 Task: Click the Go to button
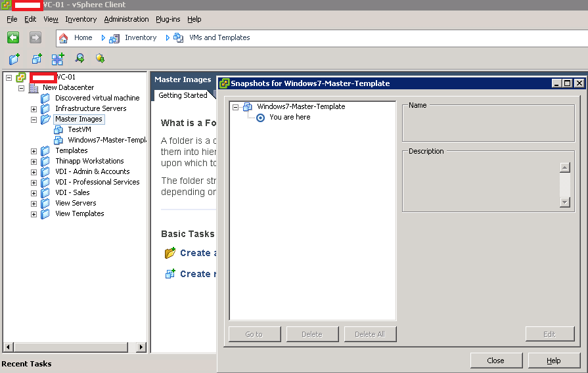coord(254,334)
